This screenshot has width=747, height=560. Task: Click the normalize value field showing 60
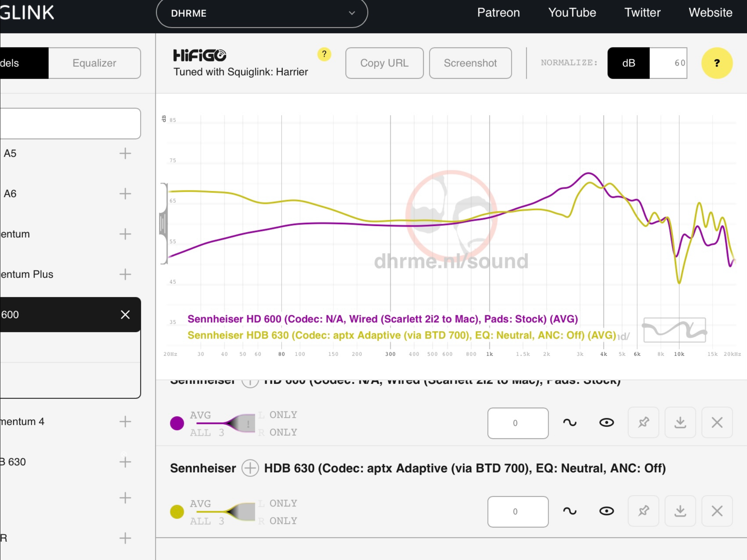pyautogui.click(x=668, y=63)
